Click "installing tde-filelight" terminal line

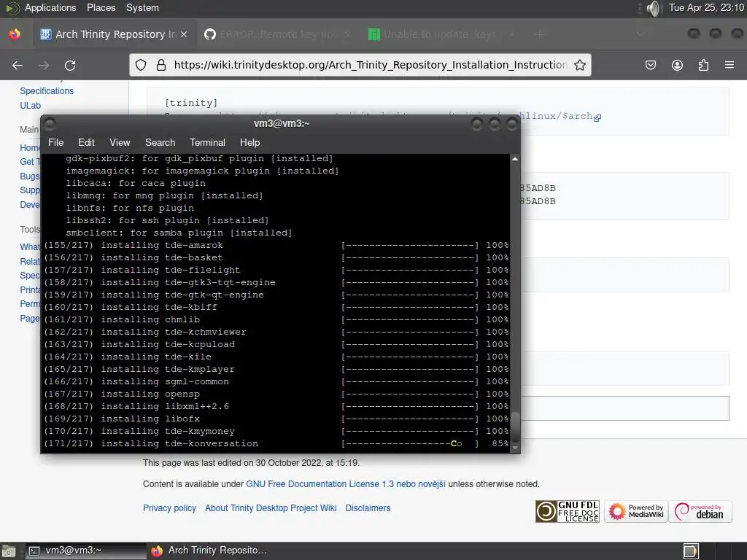170,270
